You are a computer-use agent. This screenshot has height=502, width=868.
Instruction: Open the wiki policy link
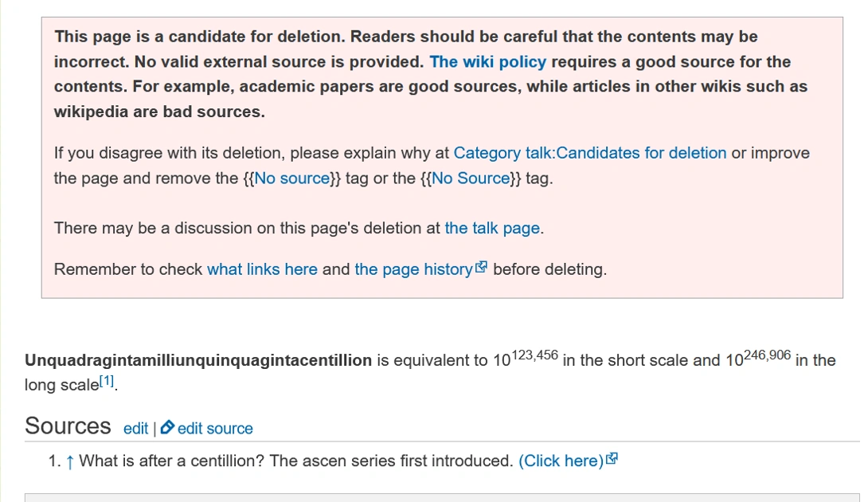coord(487,62)
